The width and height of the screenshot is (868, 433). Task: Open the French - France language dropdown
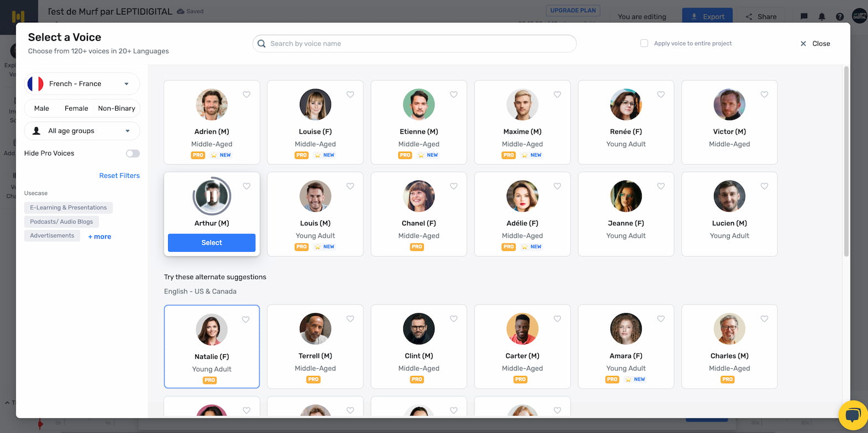point(82,84)
